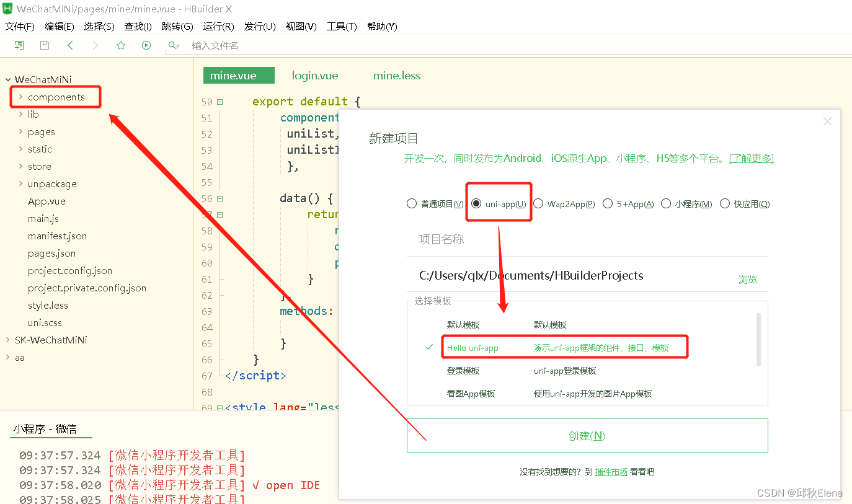This screenshot has height=504, width=852.
Task: Click the bookmark star toolbar icon
Action: tap(121, 45)
